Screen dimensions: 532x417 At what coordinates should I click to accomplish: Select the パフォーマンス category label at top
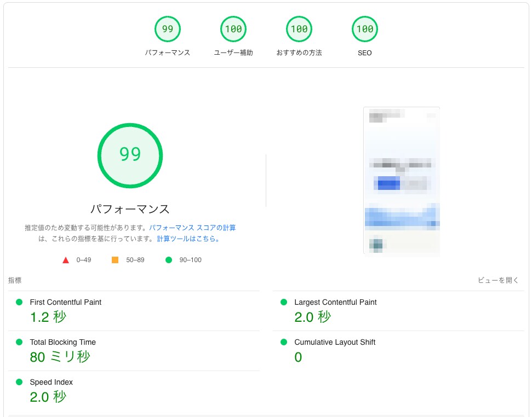tap(168, 53)
